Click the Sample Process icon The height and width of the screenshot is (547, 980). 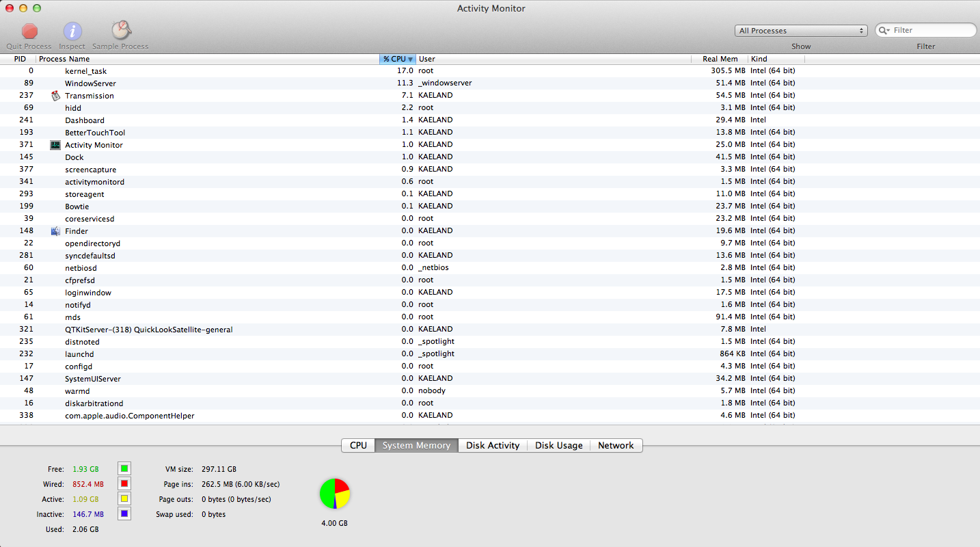121,31
